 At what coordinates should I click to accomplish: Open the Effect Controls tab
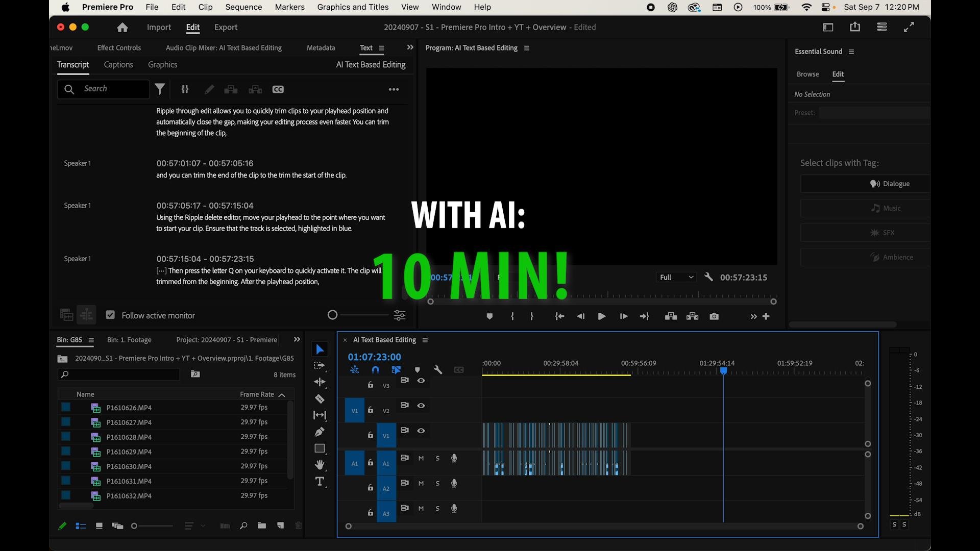click(119, 47)
